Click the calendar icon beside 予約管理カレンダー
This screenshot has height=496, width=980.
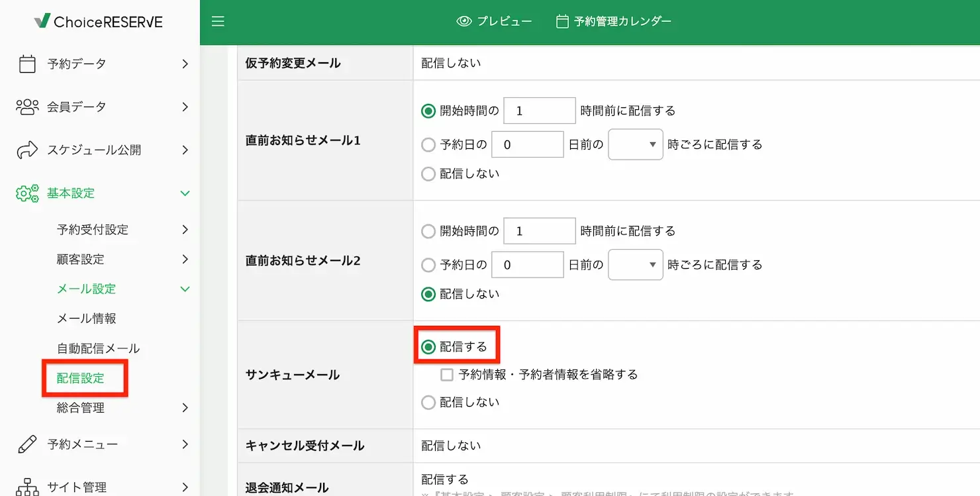562,21
